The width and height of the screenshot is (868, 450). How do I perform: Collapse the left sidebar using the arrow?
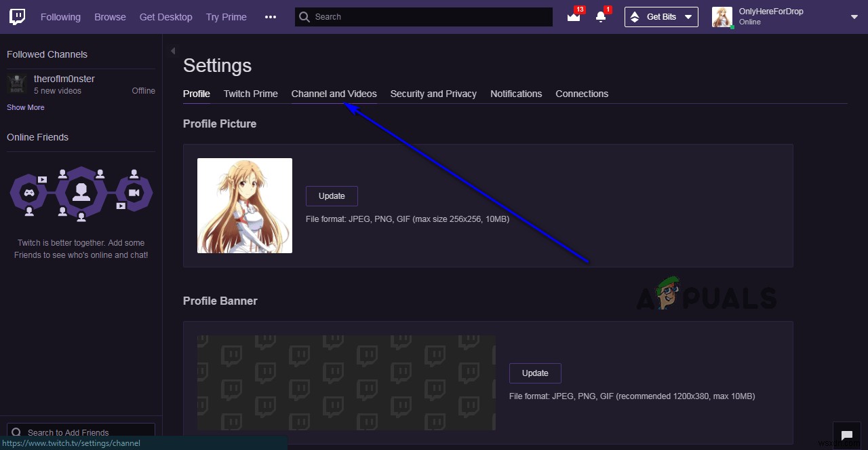point(172,50)
